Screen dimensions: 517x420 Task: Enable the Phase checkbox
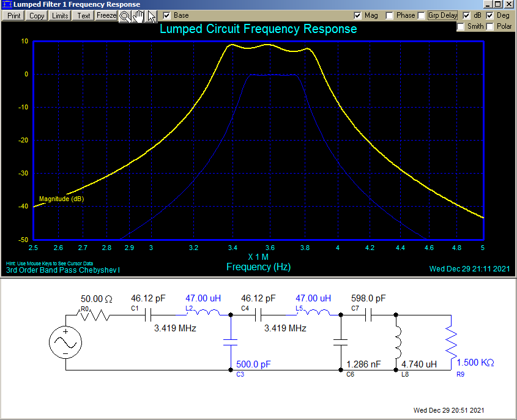(390, 15)
